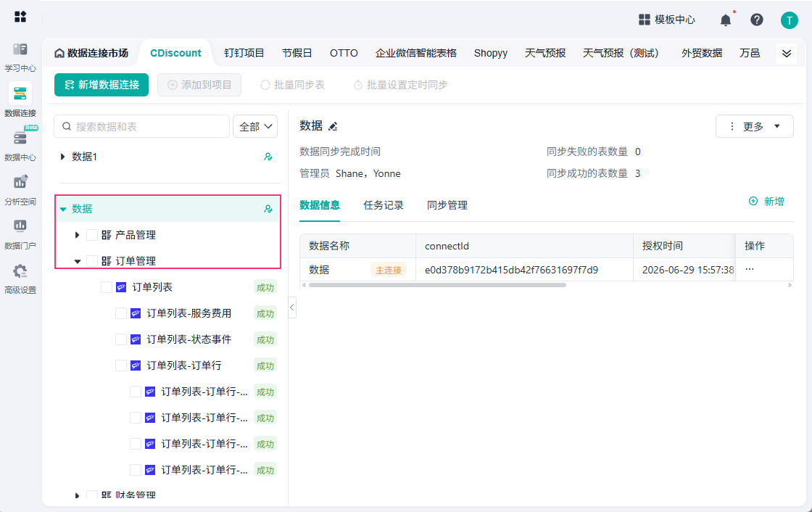Open user avatar T menu
This screenshot has width=812, height=512.
coord(790,20)
